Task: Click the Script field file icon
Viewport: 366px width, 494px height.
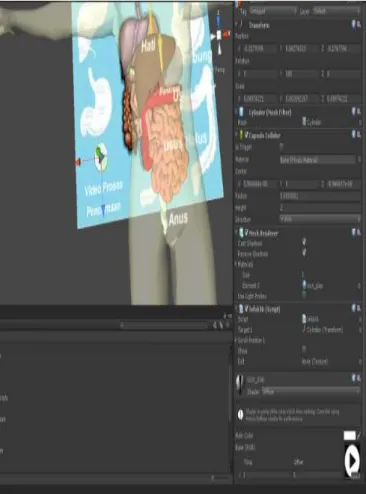Action: [304, 319]
